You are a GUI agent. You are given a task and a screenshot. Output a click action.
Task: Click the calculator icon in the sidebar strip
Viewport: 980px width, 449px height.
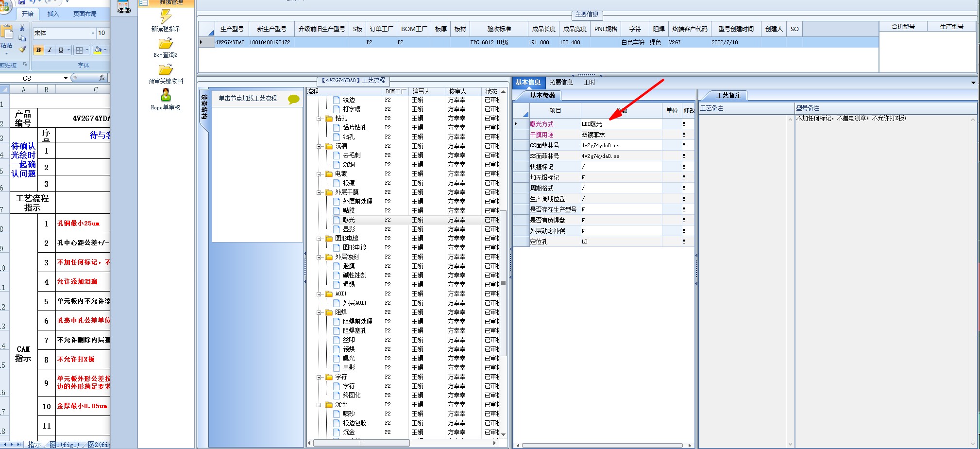point(124,7)
